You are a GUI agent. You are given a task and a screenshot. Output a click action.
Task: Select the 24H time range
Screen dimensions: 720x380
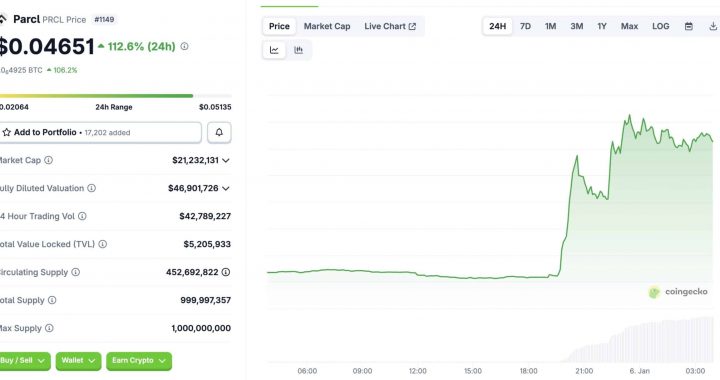coord(497,26)
